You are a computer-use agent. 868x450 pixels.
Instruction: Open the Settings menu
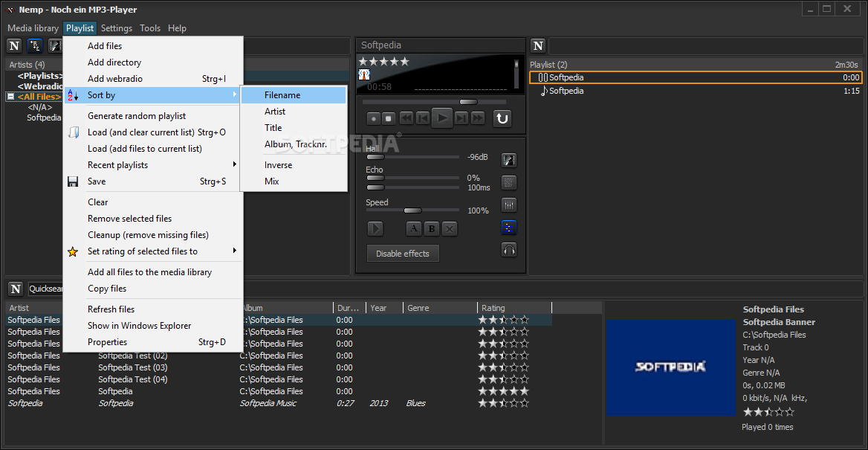[x=117, y=28]
